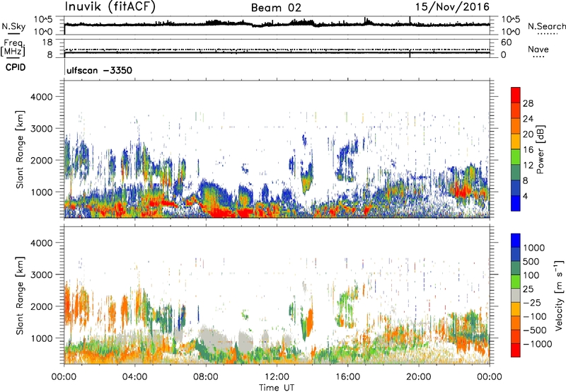566x392 pixels.
Task: Select the -100 label on velocity colorbar
Action: (x=535, y=316)
